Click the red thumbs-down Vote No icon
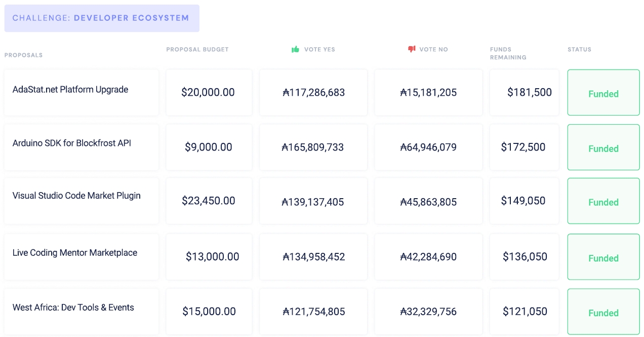 (412, 49)
